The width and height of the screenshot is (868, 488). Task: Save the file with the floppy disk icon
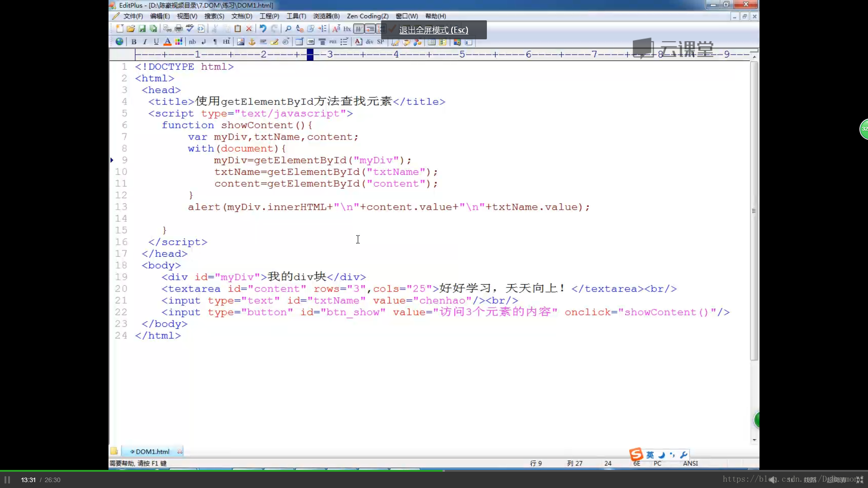142,28
